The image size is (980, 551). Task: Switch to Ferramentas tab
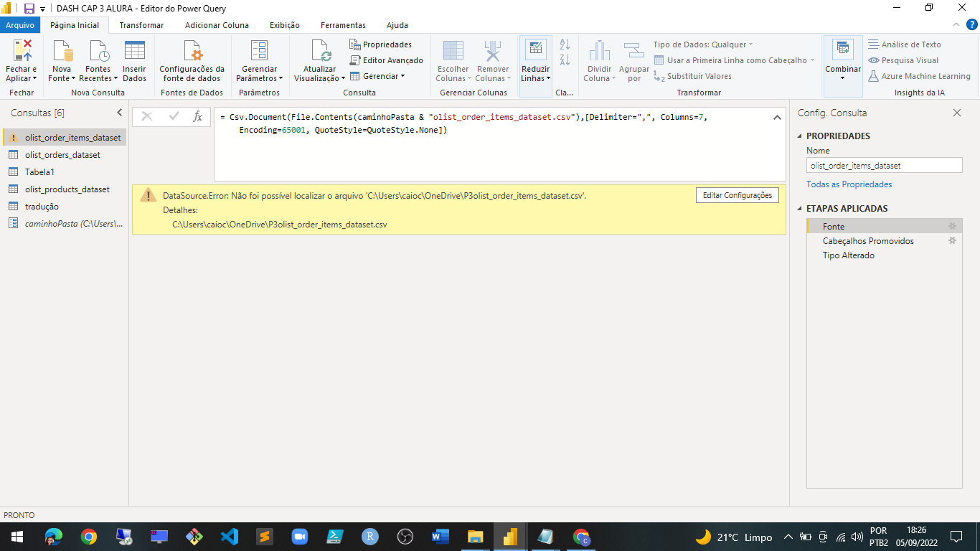(x=343, y=25)
